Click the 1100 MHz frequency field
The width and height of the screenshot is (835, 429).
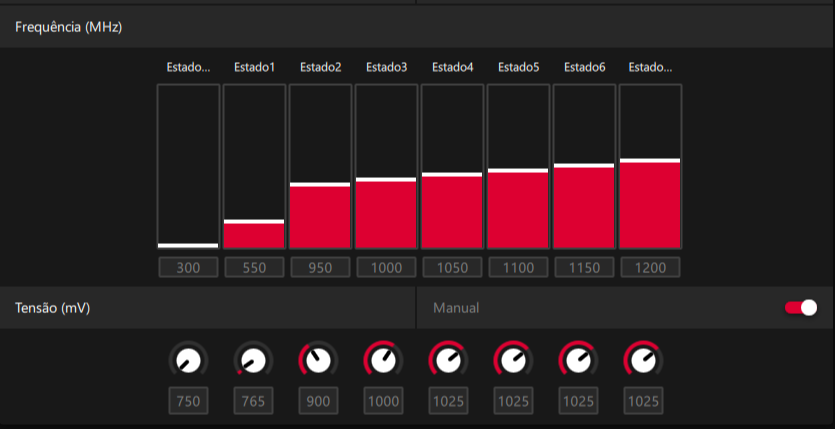tap(519, 267)
